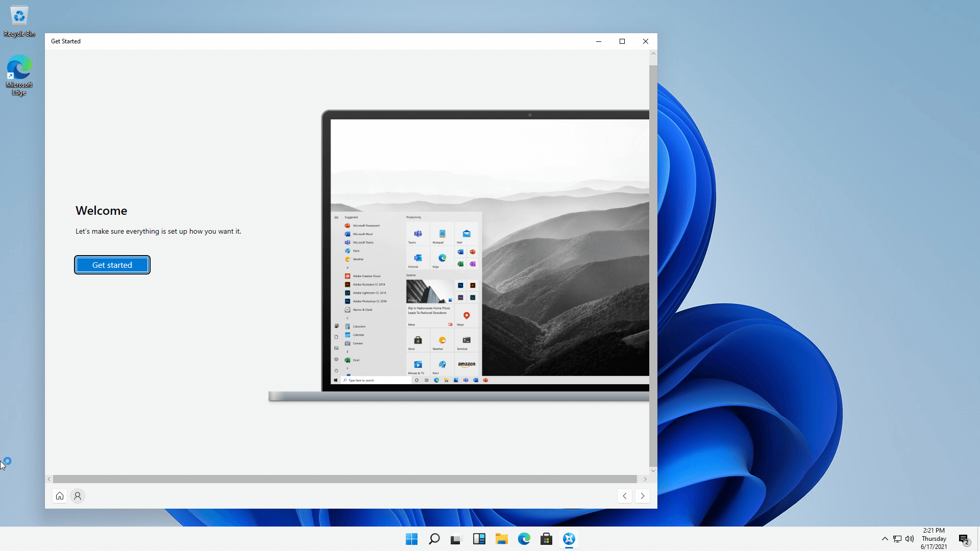Open the calendar by clicking the clock
Screen dimensions: 980x551
click(934, 538)
